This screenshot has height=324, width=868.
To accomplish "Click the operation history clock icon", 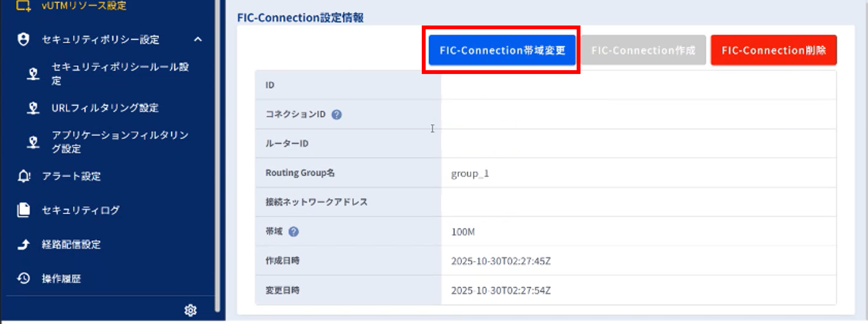I will tap(24, 278).
